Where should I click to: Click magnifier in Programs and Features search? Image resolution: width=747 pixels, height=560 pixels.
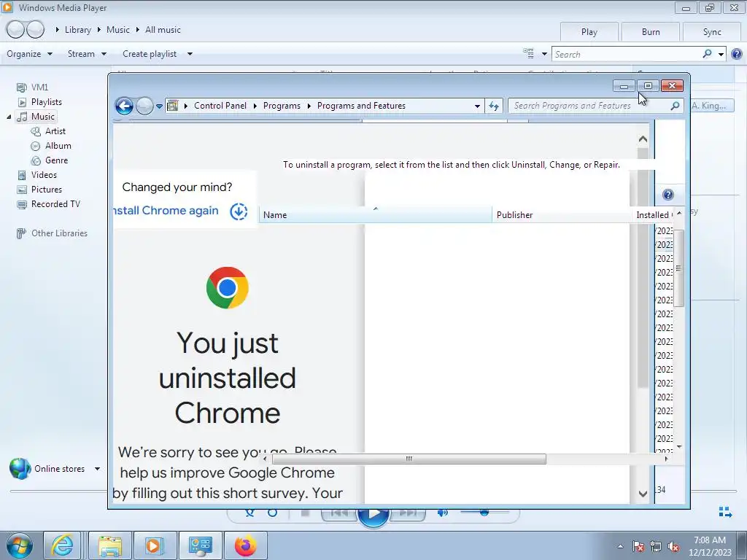pyautogui.click(x=675, y=106)
